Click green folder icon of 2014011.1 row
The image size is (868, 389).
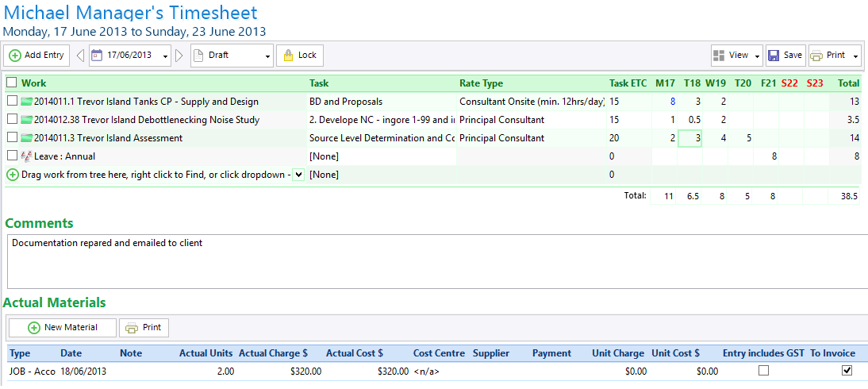(x=26, y=102)
